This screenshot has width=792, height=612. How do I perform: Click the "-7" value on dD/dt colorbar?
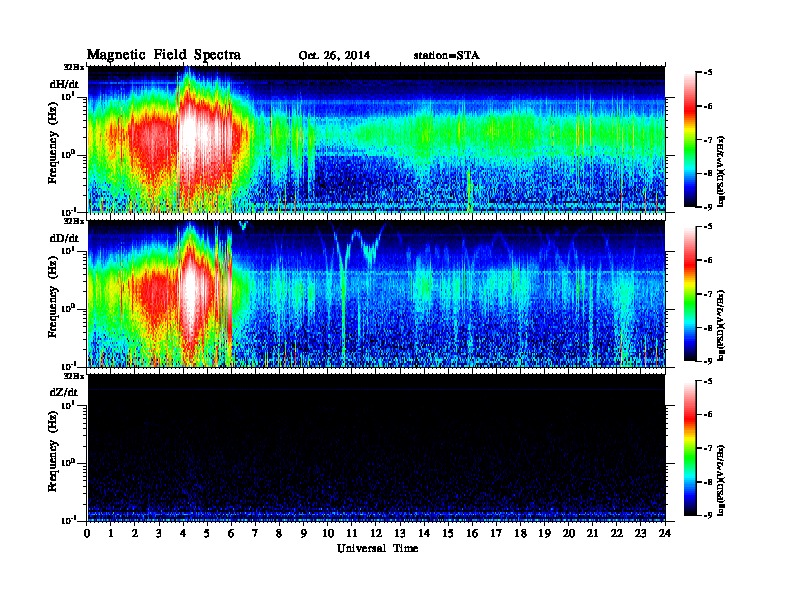(708, 294)
